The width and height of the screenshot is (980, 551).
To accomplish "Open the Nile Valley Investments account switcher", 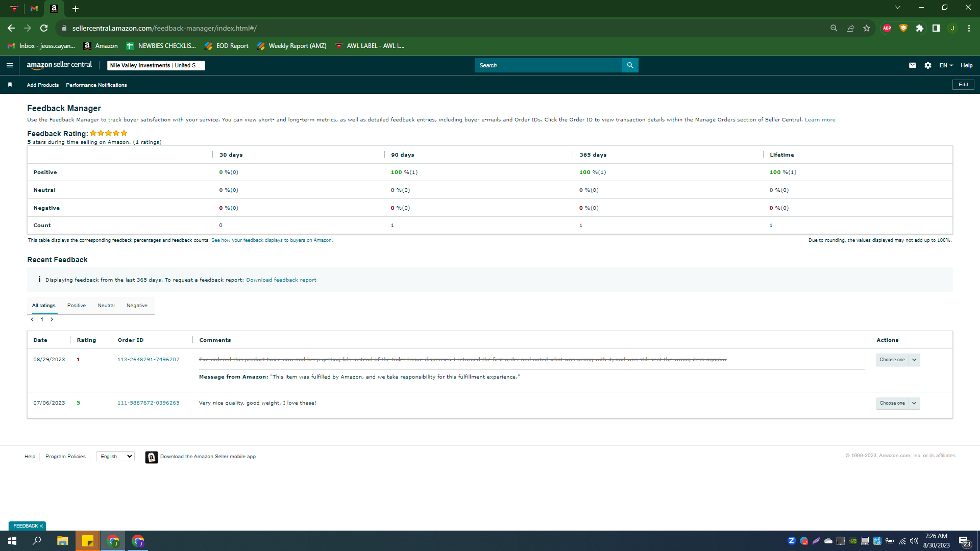I will tap(156, 65).
